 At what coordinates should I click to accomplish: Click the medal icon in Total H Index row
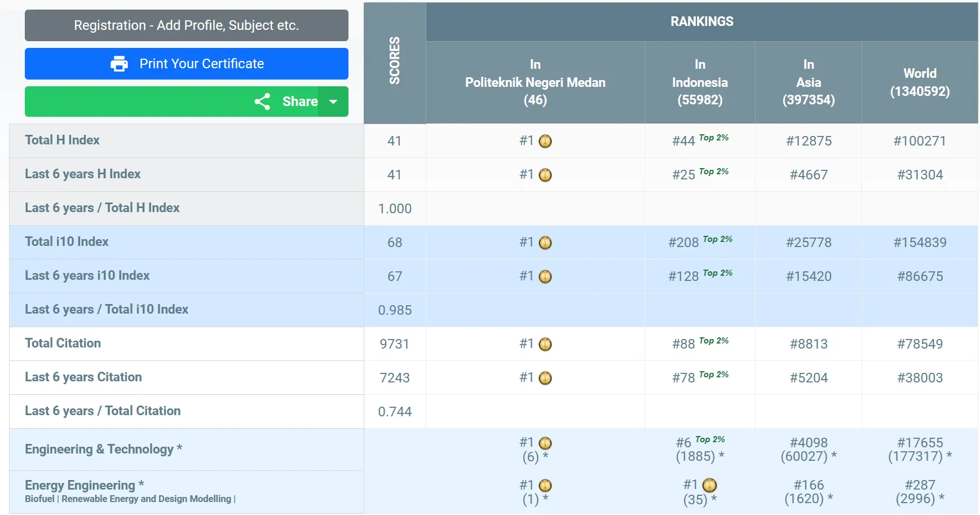coord(545,141)
